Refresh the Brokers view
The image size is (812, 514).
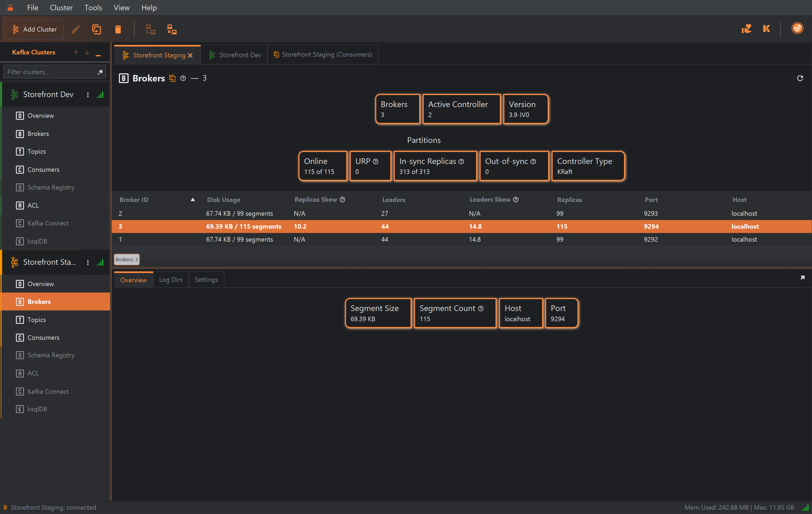[800, 78]
